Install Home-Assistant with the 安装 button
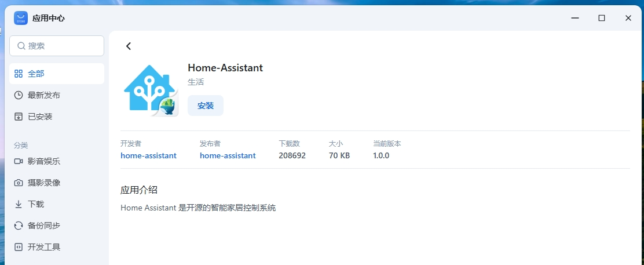Screen dimensions: 644x265 click(206, 106)
